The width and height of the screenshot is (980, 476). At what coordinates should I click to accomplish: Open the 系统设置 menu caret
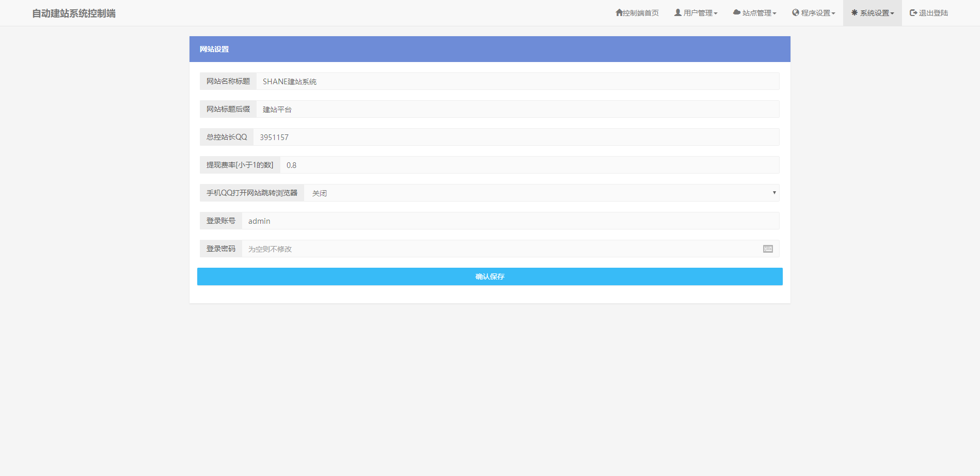(892, 13)
